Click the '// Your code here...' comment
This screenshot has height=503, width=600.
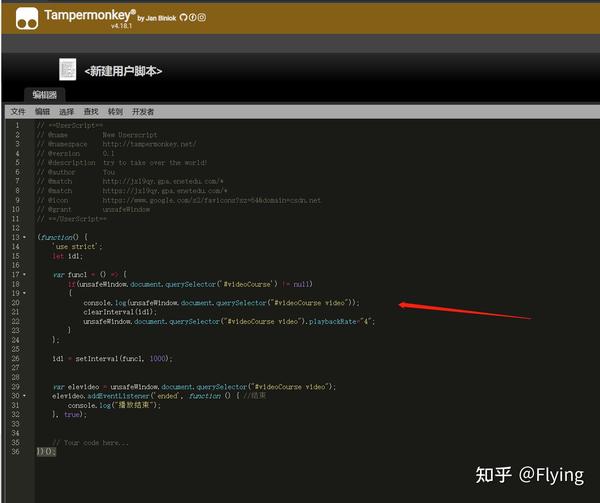90,443
